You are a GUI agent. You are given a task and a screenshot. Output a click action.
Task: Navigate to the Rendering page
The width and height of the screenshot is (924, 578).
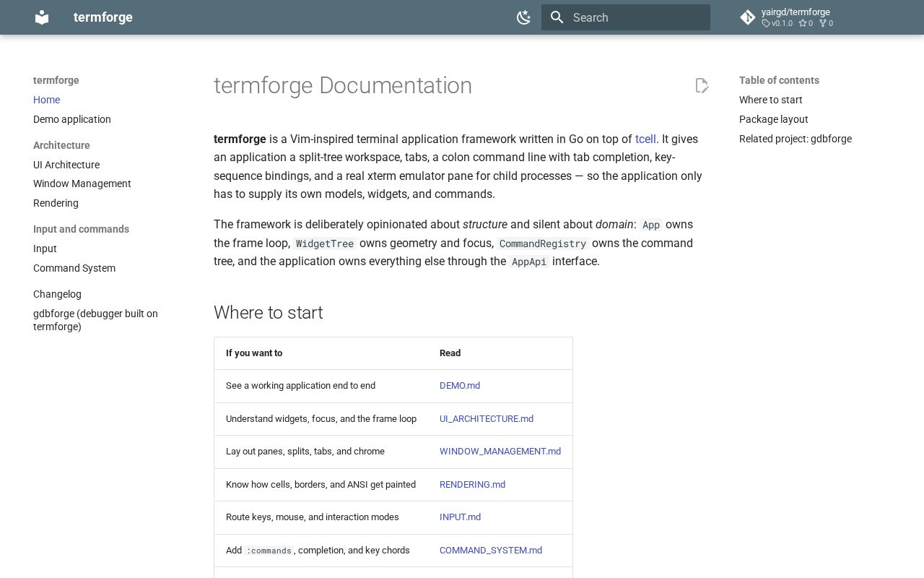[x=56, y=203]
